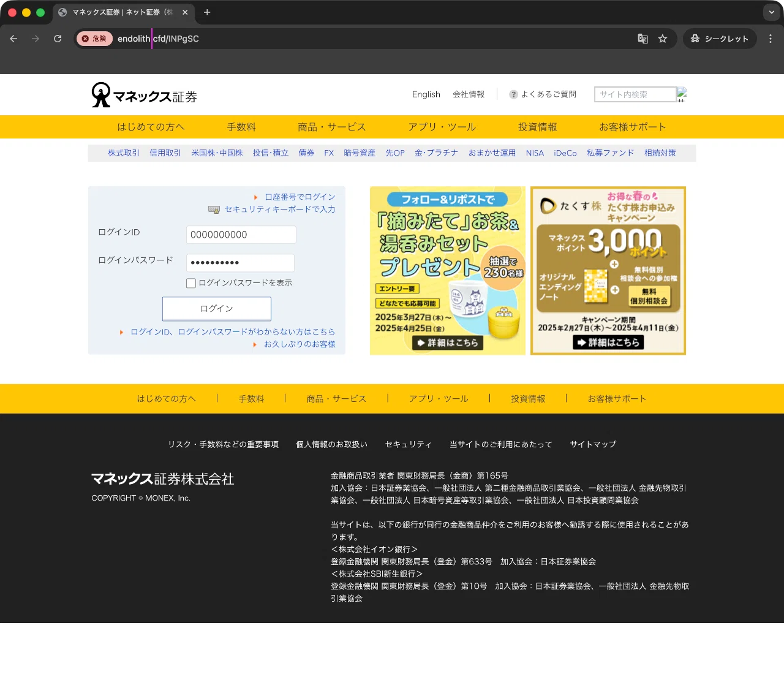Open the 手数料 top menu

click(241, 127)
